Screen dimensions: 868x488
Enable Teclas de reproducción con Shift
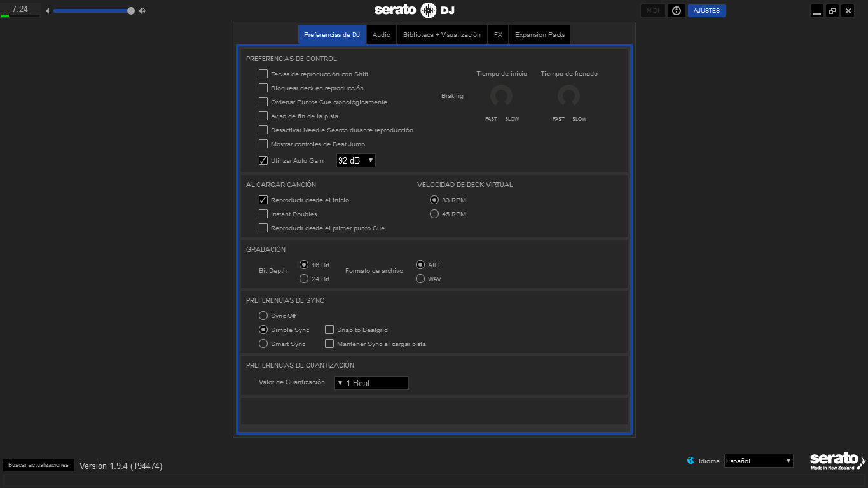tap(263, 74)
